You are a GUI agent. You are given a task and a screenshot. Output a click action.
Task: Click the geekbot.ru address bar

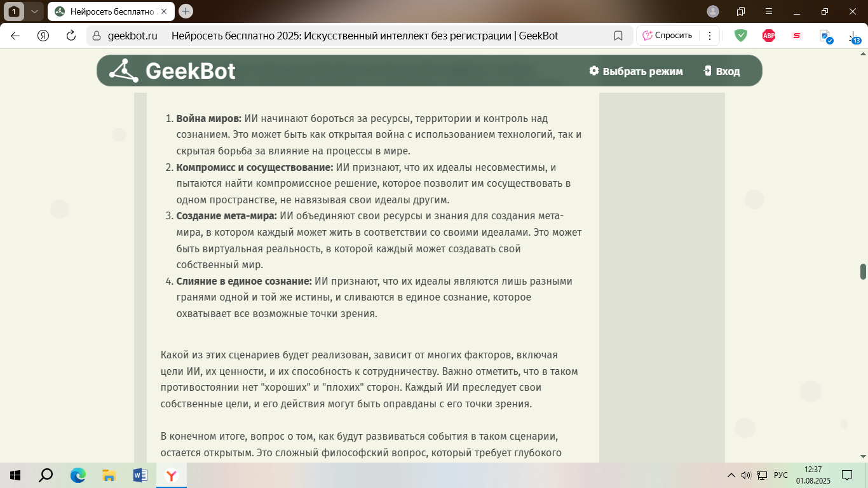pos(132,36)
